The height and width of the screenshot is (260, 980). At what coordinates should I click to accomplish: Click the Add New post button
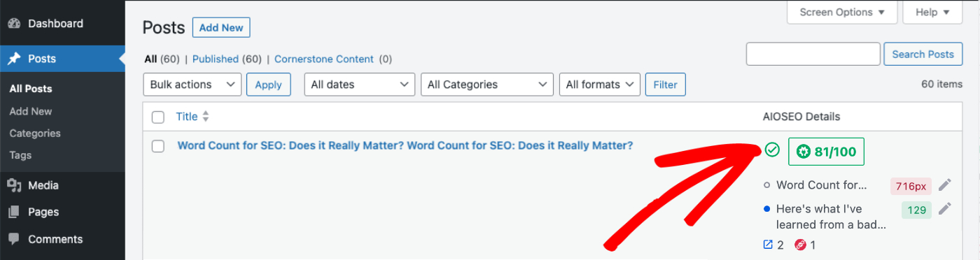(221, 28)
